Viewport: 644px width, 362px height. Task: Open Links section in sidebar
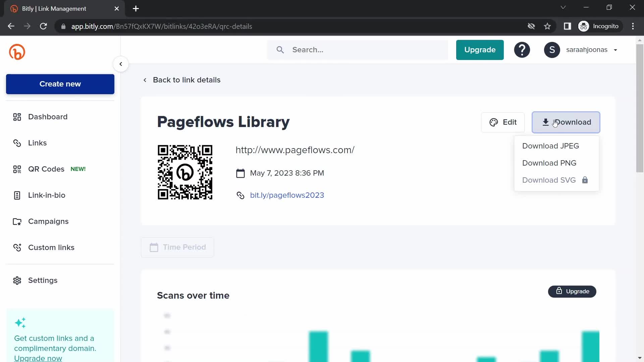coord(38,143)
